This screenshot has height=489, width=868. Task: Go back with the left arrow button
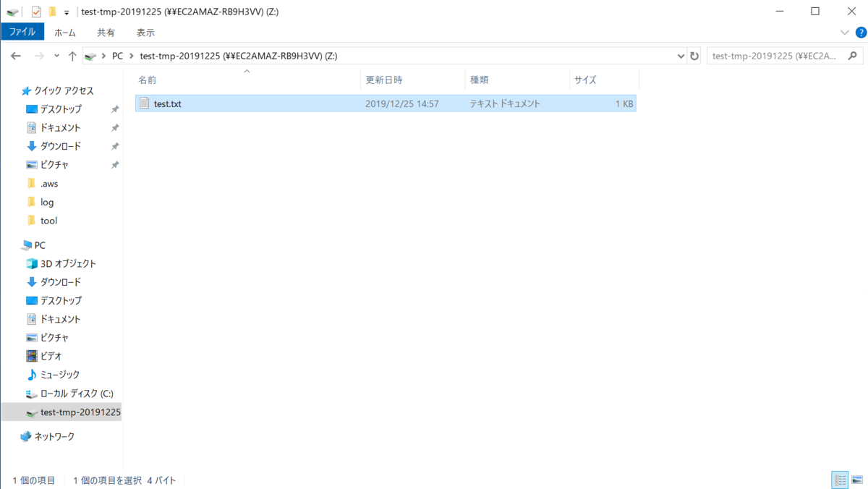(16, 56)
